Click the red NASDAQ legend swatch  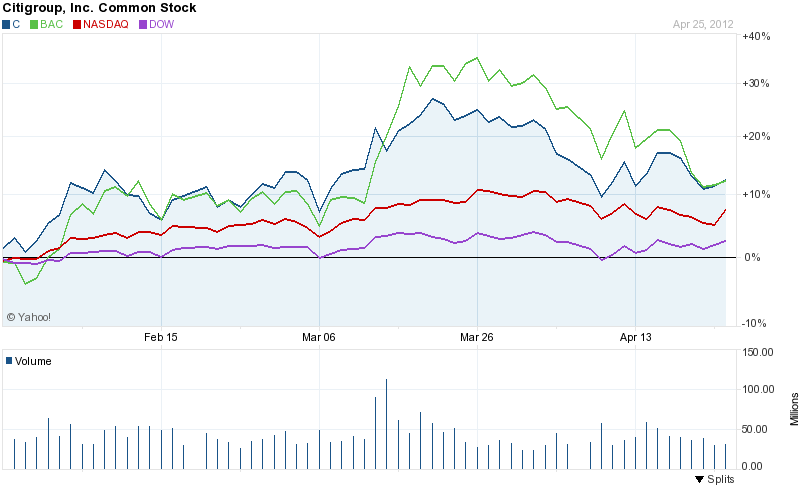click(x=77, y=23)
